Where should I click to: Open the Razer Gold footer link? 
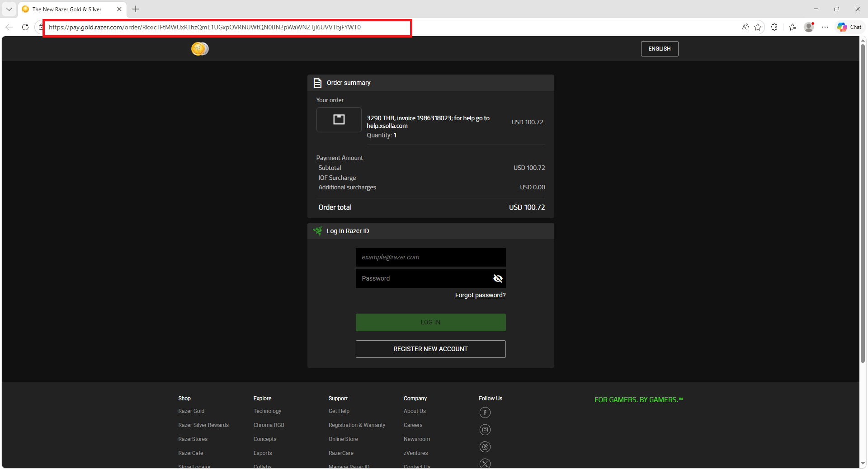coord(191,411)
